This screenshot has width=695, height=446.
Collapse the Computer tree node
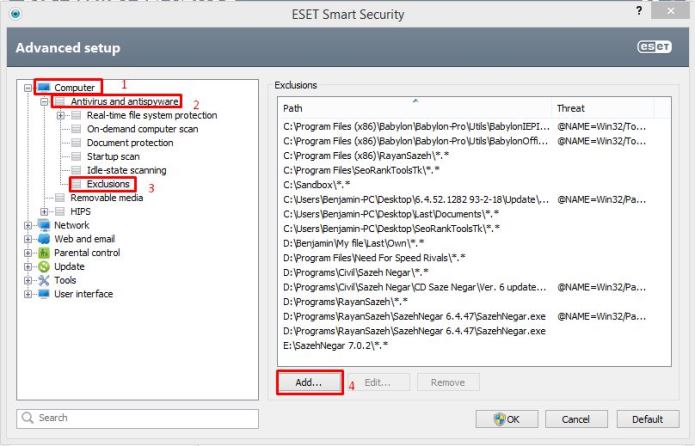click(x=28, y=88)
